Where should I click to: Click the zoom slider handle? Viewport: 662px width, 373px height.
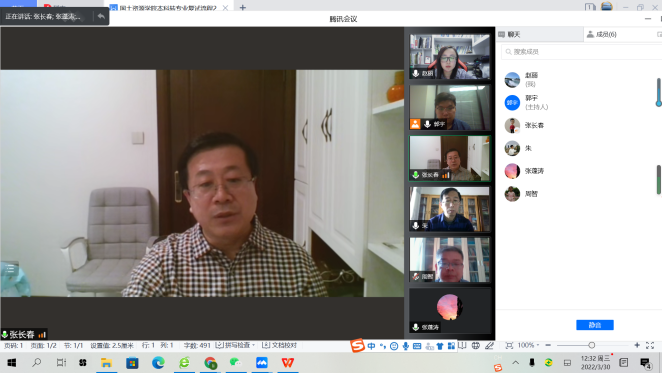[x=591, y=345]
